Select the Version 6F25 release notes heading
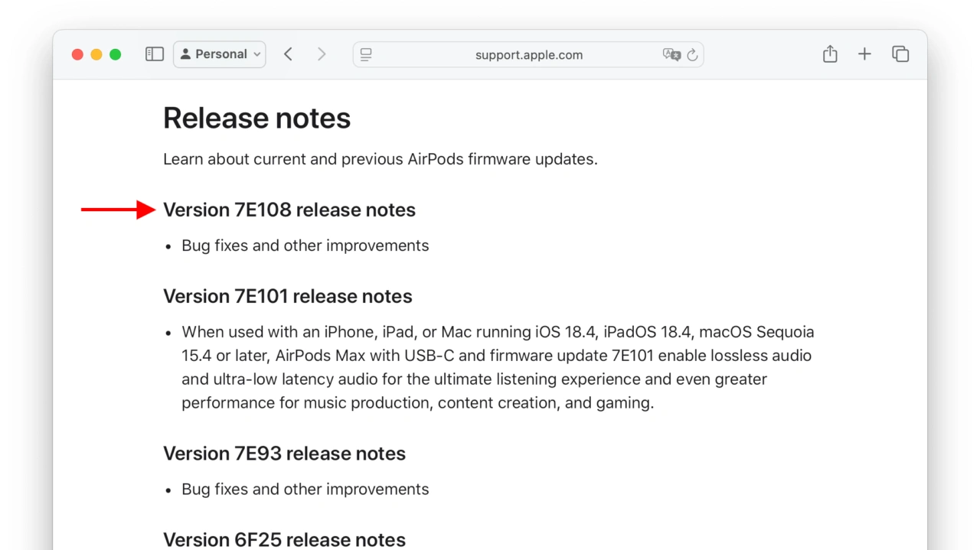The width and height of the screenshot is (980, 550). pos(284,539)
